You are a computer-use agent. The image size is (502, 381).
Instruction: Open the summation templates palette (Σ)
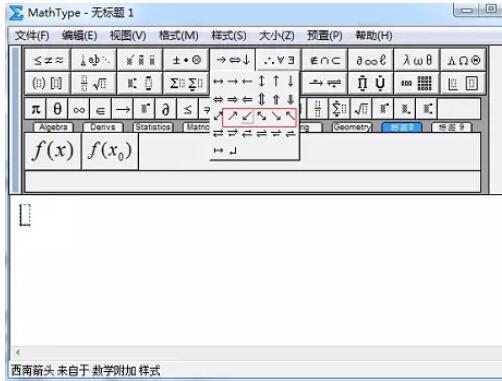tap(186, 83)
